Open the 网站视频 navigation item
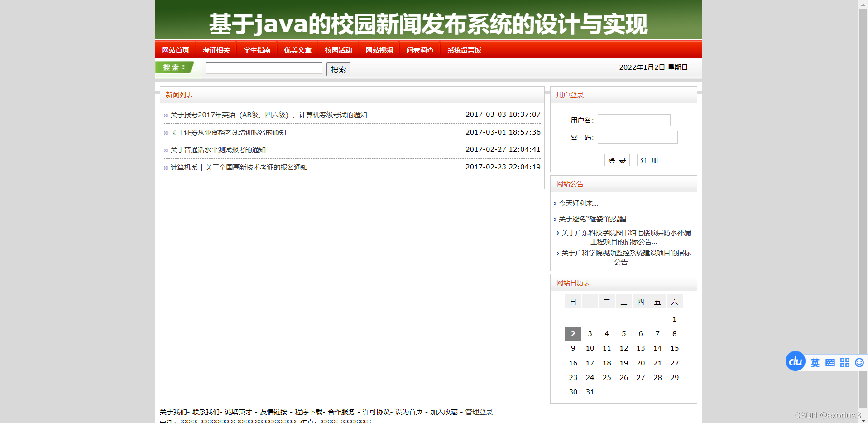This screenshot has height=423, width=868. 379,50
